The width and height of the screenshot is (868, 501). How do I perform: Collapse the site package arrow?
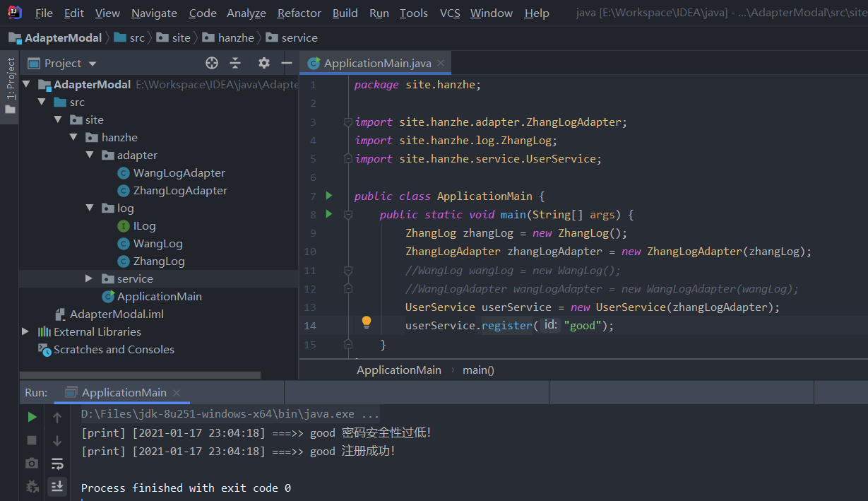pos(58,119)
